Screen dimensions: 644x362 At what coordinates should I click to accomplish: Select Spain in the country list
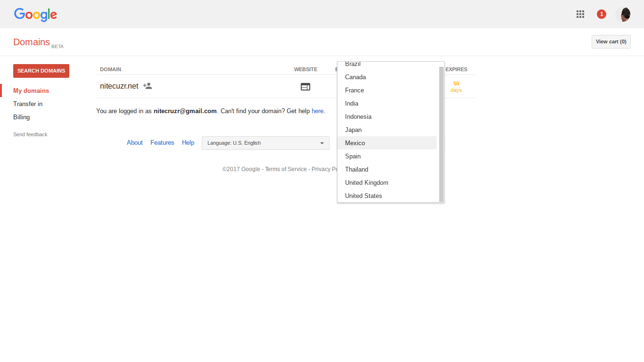pos(387,156)
